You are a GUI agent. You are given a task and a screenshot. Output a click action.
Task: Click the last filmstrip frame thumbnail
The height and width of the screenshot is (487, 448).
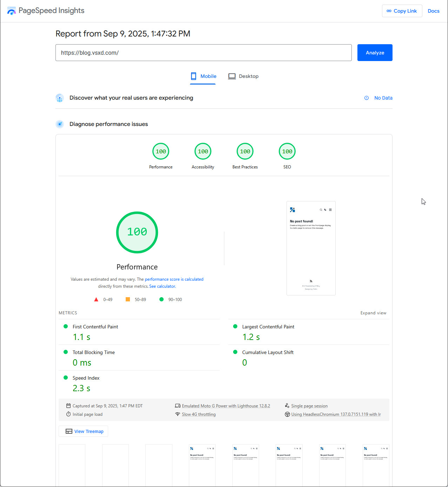click(376, 465)
